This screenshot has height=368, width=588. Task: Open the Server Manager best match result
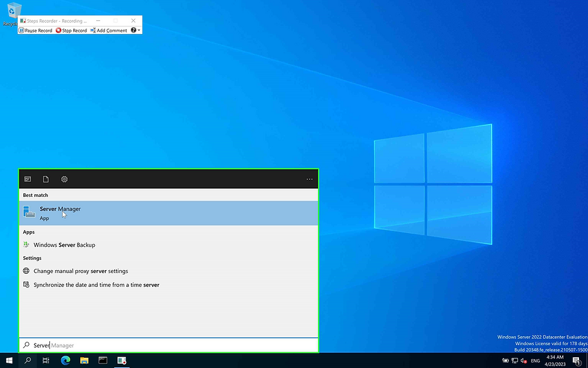(x=169, y=213)
